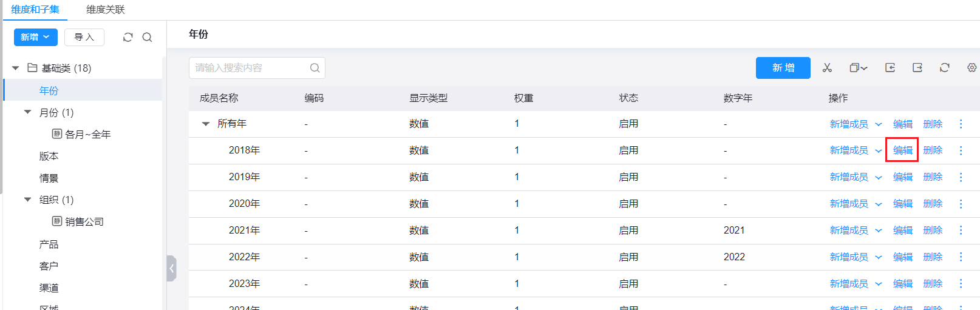Click the blue 新增 button above table

(783, 68)
